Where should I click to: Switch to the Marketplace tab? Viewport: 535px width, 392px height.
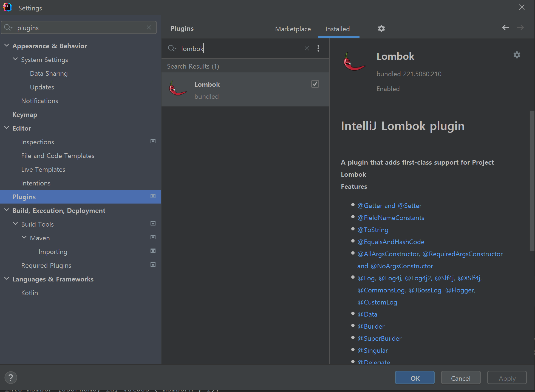tap(293, 29)
